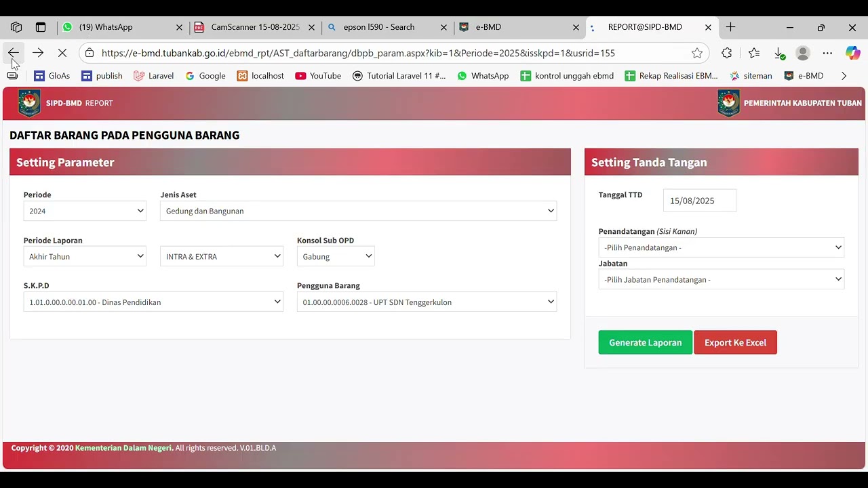Switch to CamScanner 15-08-2025 tab
The image size is (868, 488).
click(x=255, y=27)
